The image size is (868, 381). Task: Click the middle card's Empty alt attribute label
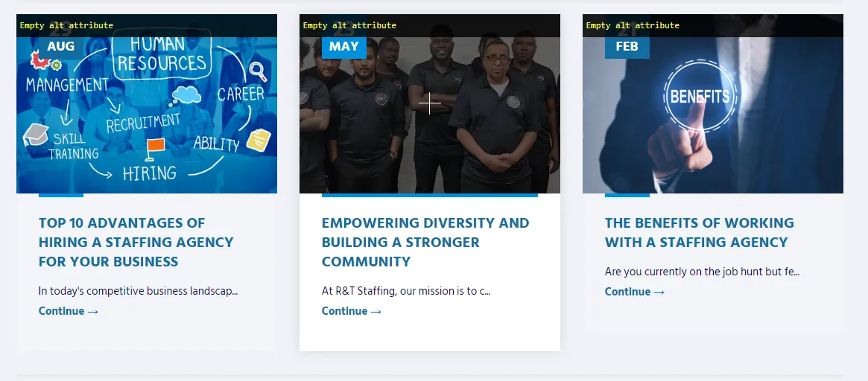349,25
